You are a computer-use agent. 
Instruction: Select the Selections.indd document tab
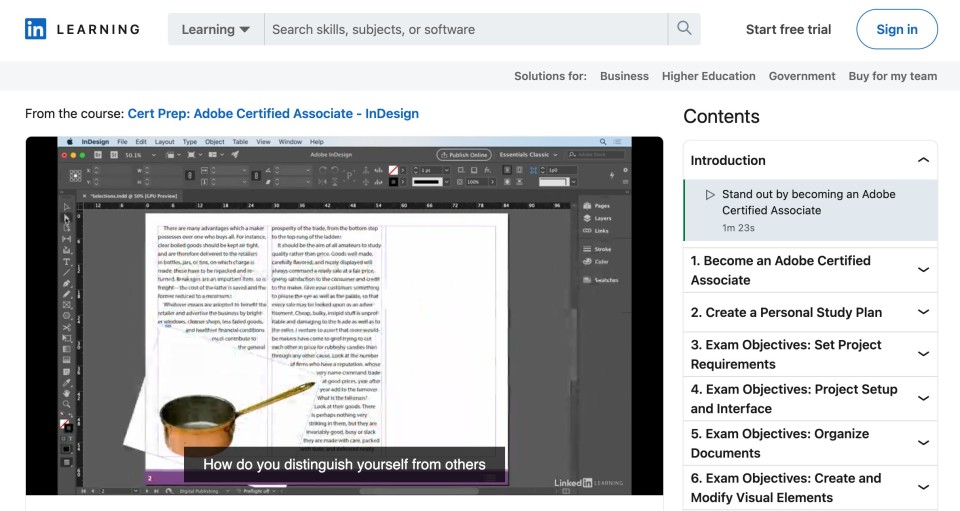(130, 196)
